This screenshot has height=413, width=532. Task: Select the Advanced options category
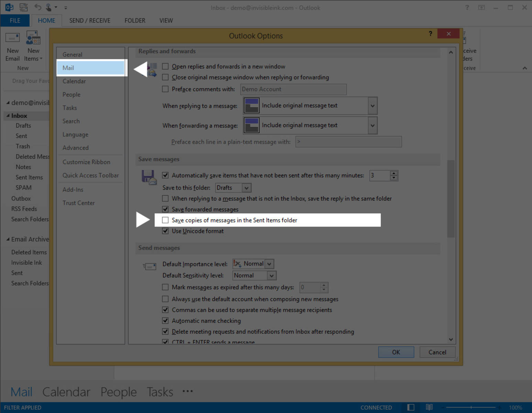tap(90, 148)
